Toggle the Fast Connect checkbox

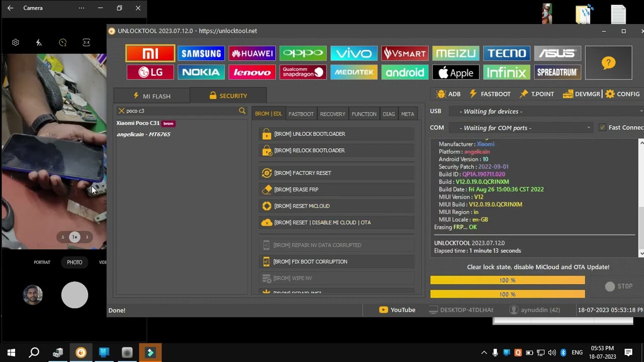coord(602,128)
